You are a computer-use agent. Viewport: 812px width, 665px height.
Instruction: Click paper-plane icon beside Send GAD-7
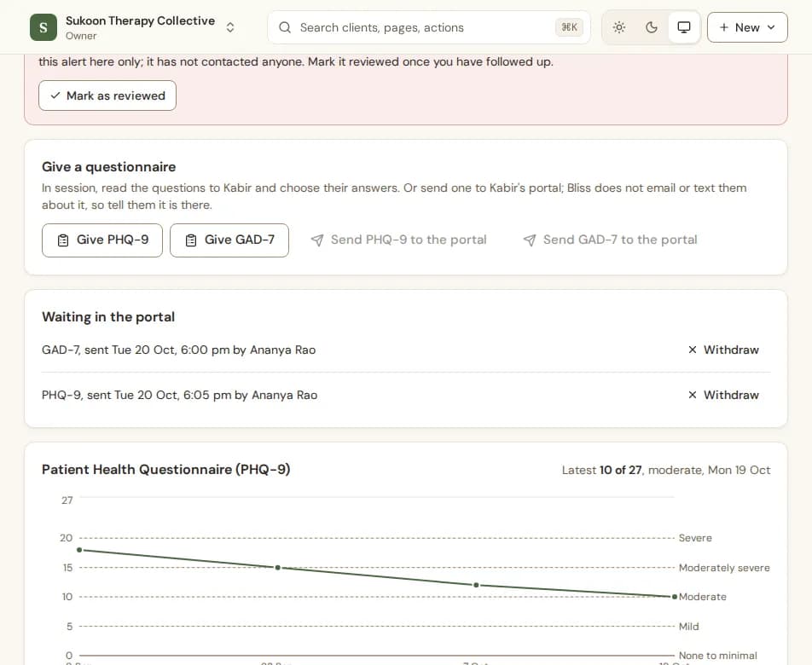coord(529,240)
